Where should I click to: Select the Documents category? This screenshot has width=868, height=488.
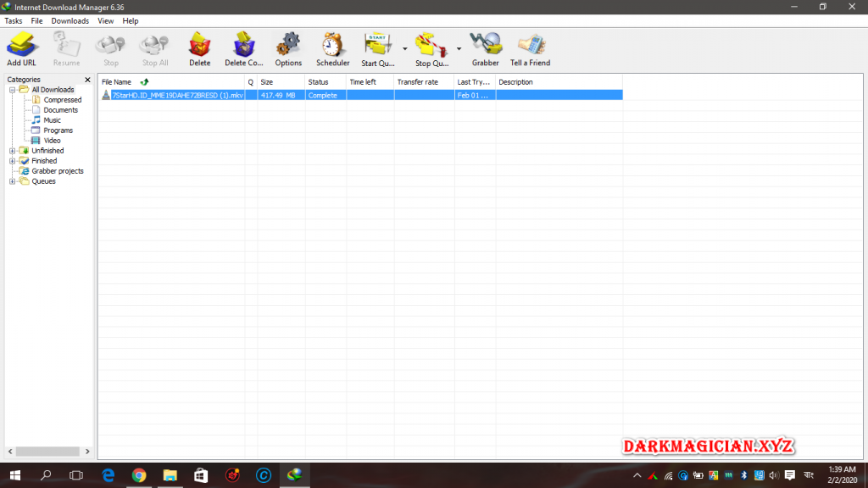point(60,110)
